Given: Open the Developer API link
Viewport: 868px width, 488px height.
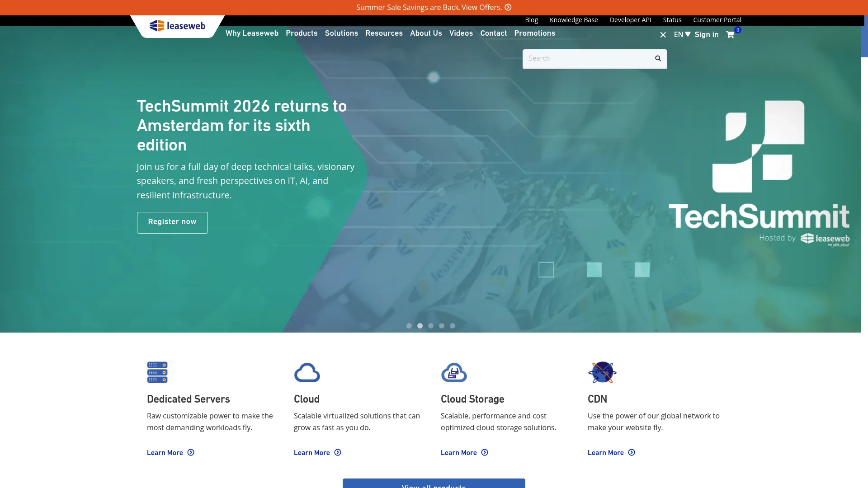Looking at the screenshot, I should pos(630,20).
